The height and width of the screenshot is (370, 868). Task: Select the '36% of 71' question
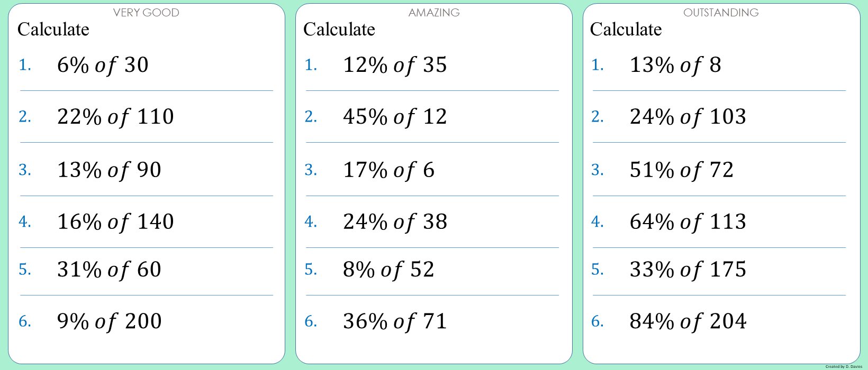pyautogui.click(x=395, y=321)
